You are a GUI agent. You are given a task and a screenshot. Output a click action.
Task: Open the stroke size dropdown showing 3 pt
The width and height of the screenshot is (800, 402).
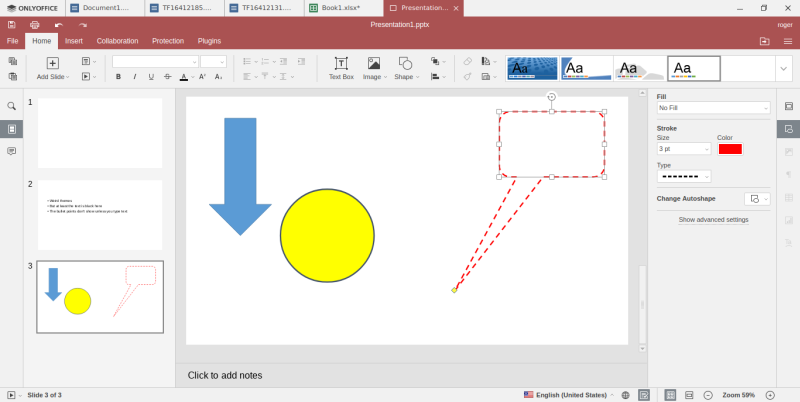pyautogui.click(x=684, y=149)
